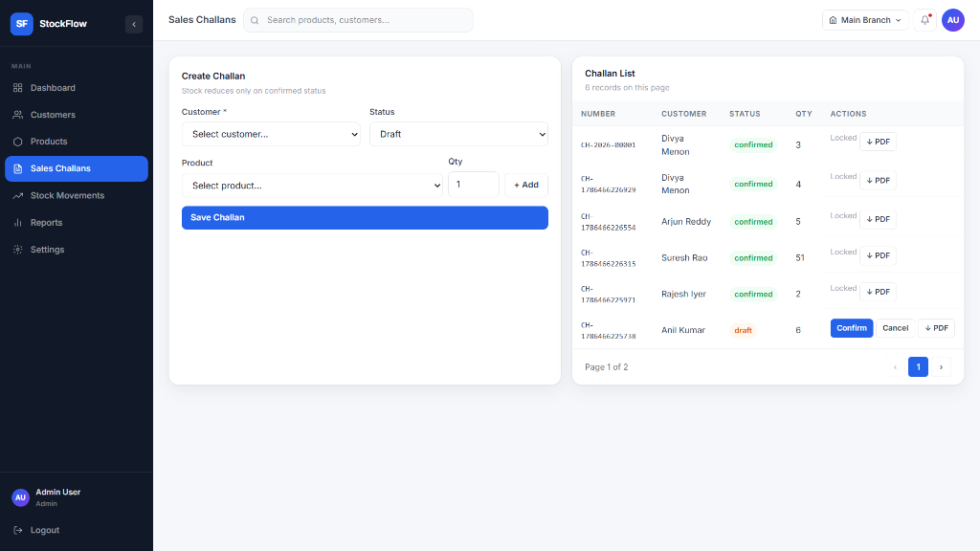The height and width of the screenshot is (551, 980).
Task: Click the Products box icon
Action: 17,142
